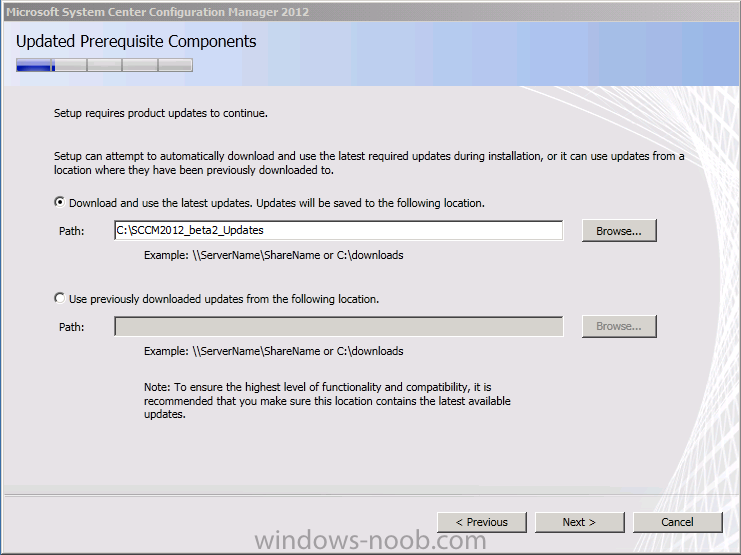Select 'Download and use the latest updates' radio button
741x555 pixels.
tap(60, 202)
